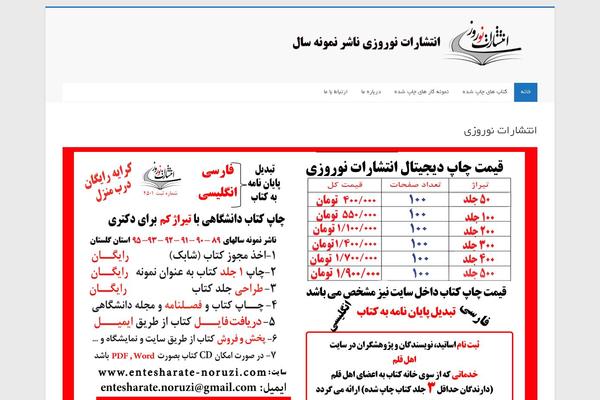The height and width of the screenshot is (400, 600).
Task: Click item ۶ پخش و فروش کتاب
Action: (x=184, y=339)
